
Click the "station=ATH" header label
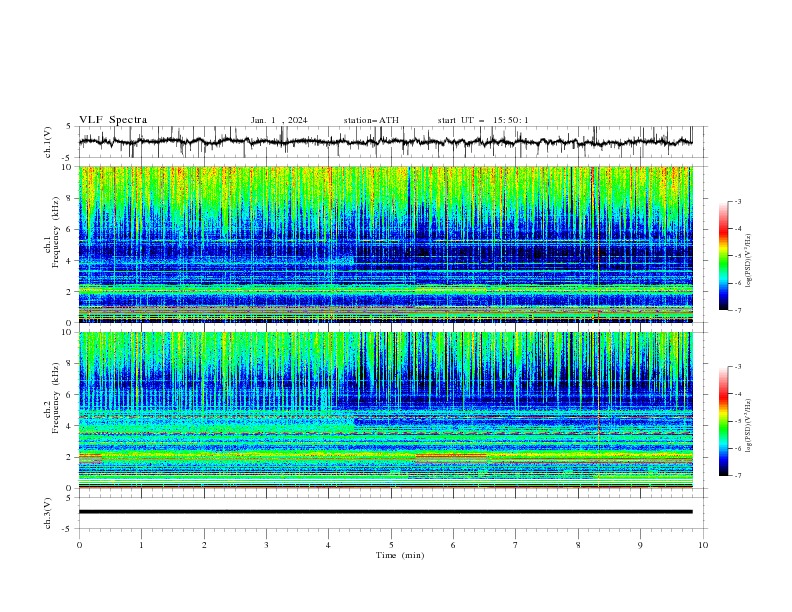pyautogui.click(x=371, y=120)
